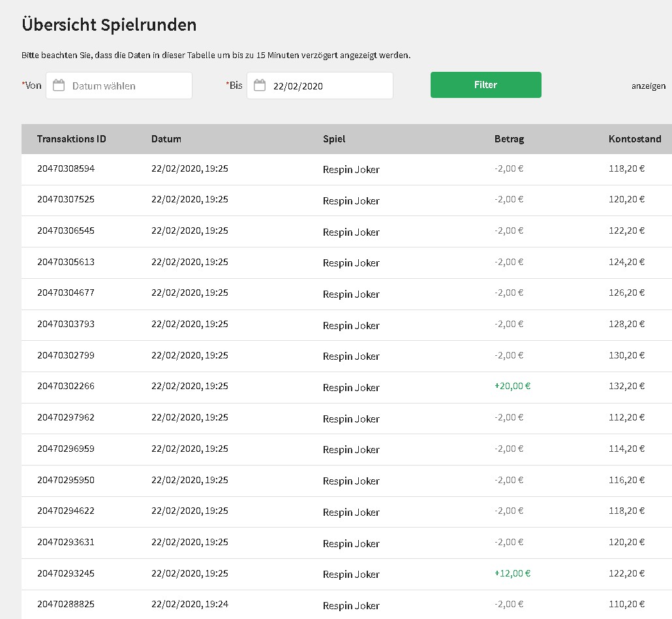Click the balance value 126,20 €

(626, 293)
